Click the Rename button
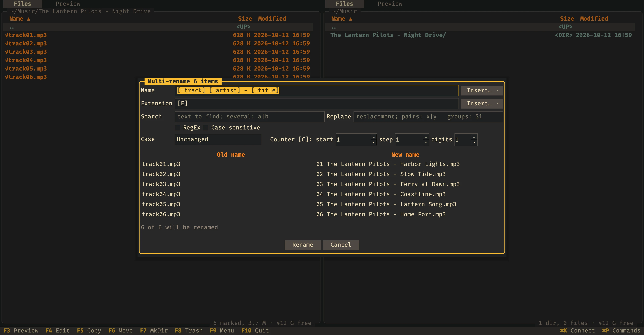Screen dimensions: 644x335 303,245
